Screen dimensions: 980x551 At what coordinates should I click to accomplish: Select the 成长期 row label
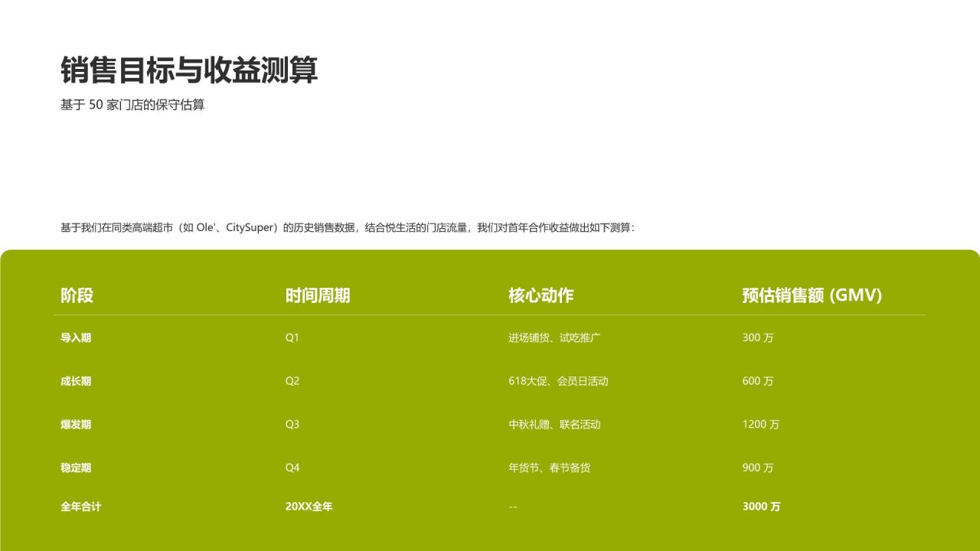coord(76,381)
